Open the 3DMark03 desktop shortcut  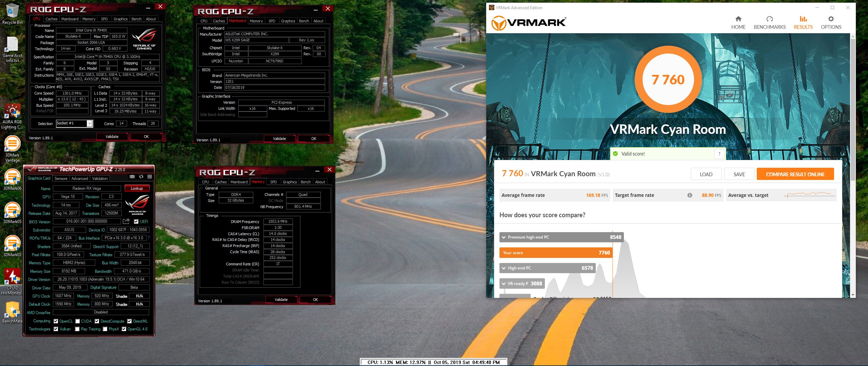pos(12,246)
